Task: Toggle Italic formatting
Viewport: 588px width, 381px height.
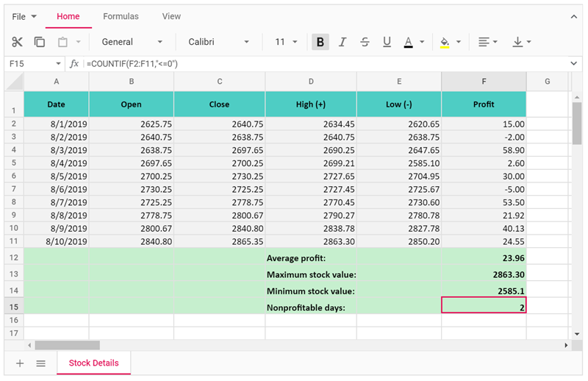Action: 342,42
